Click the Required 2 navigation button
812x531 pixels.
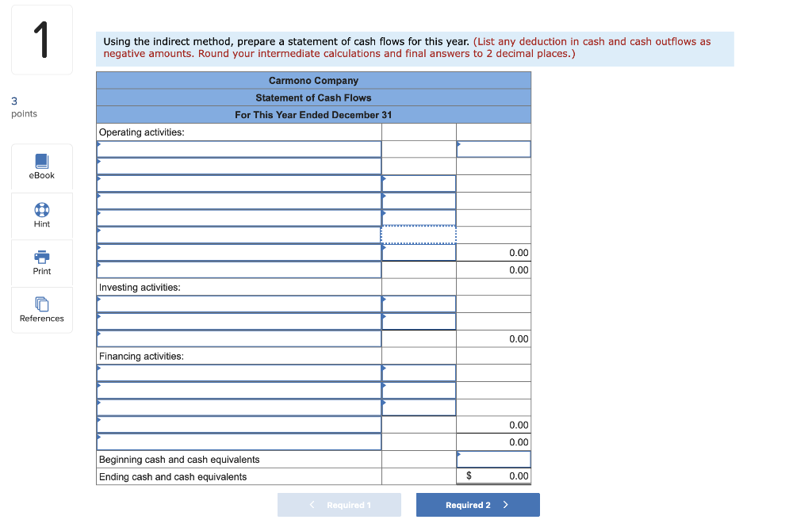(x=477, y=505)
